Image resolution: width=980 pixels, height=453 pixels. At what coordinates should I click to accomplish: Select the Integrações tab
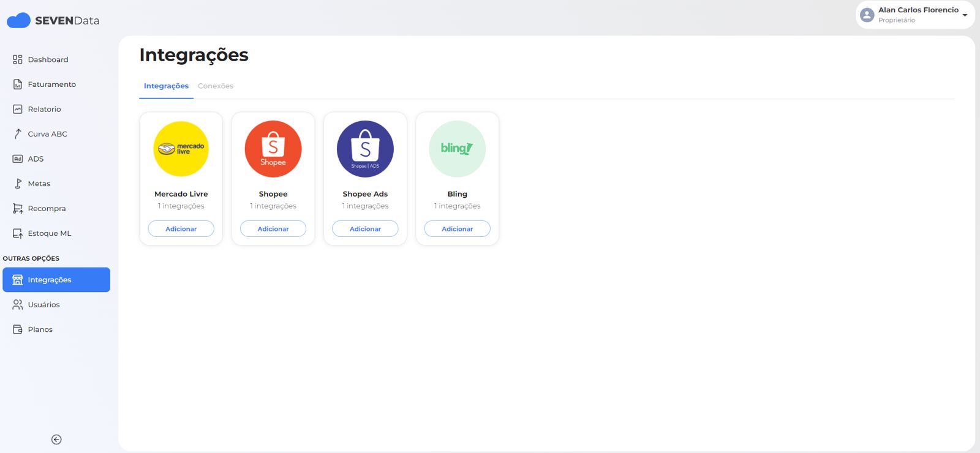[x=166, y=86]
